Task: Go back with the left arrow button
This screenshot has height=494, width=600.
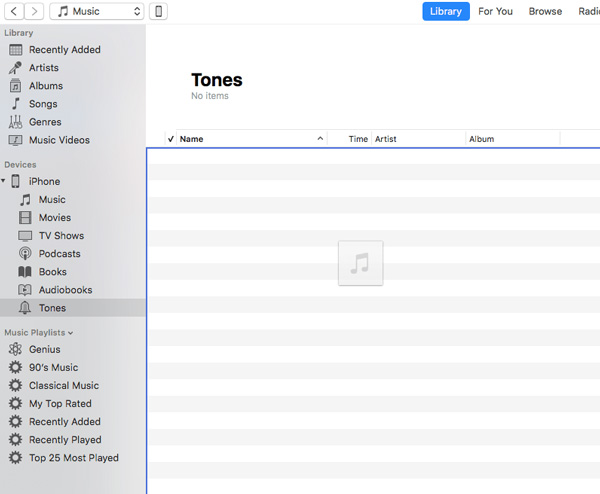Action: 14,12
